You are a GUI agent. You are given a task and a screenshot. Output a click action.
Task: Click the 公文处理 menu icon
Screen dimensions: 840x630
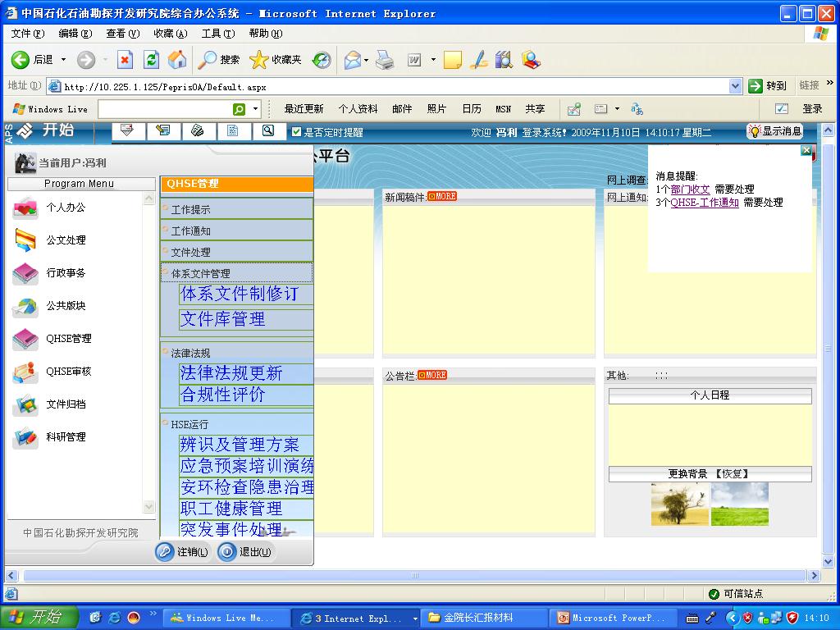pos(25,240)
